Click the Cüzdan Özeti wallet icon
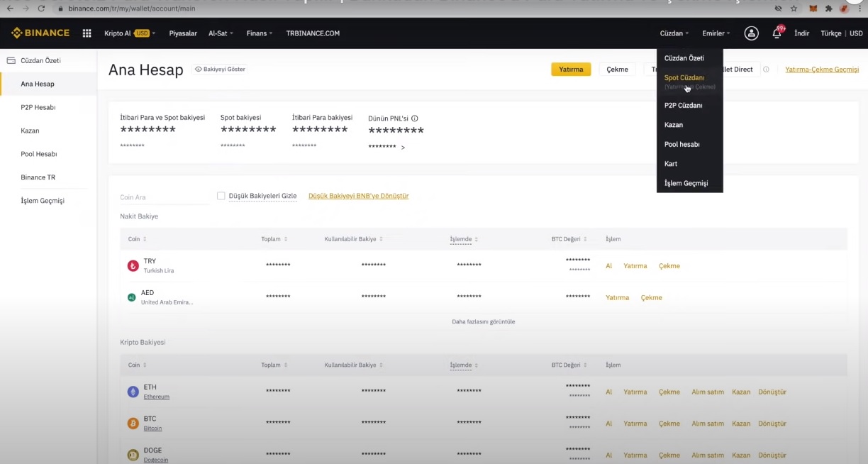 [11, 60]
